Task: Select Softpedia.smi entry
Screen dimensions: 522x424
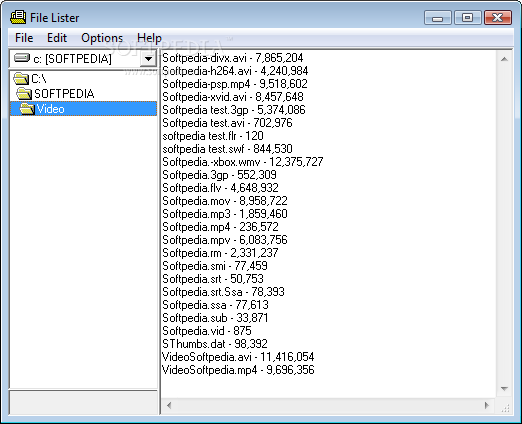Action: [215, 266]
